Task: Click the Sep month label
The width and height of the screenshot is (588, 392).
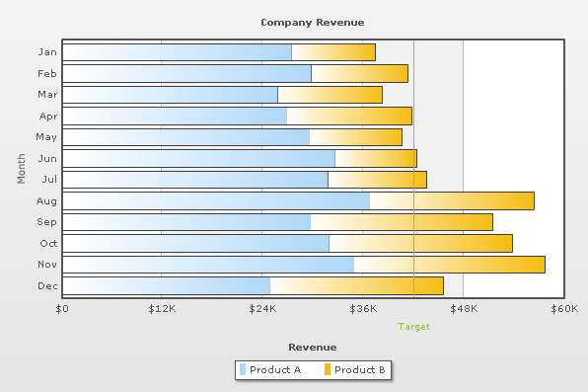Action: pyautogui.click(x=47, y=222)
